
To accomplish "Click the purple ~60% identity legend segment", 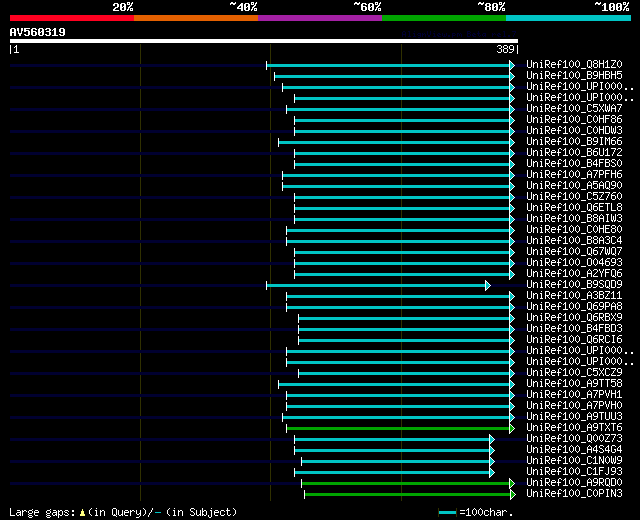I will (x=320, y=18).
